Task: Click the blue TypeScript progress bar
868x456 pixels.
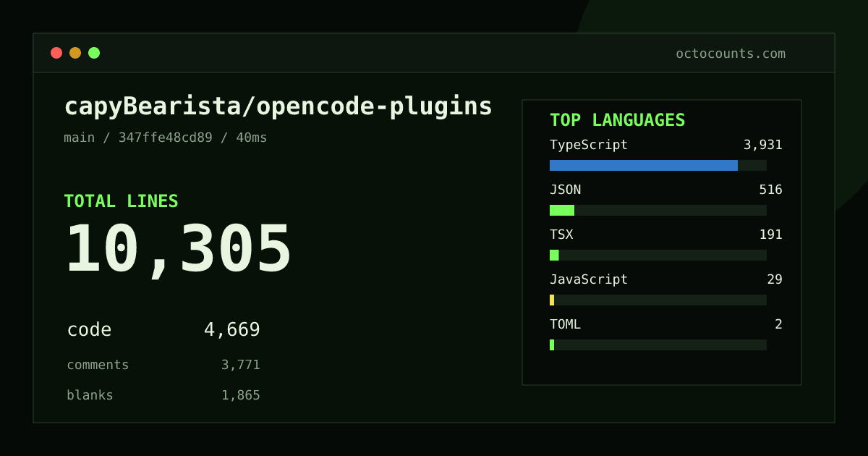Action: click(644, 165)
